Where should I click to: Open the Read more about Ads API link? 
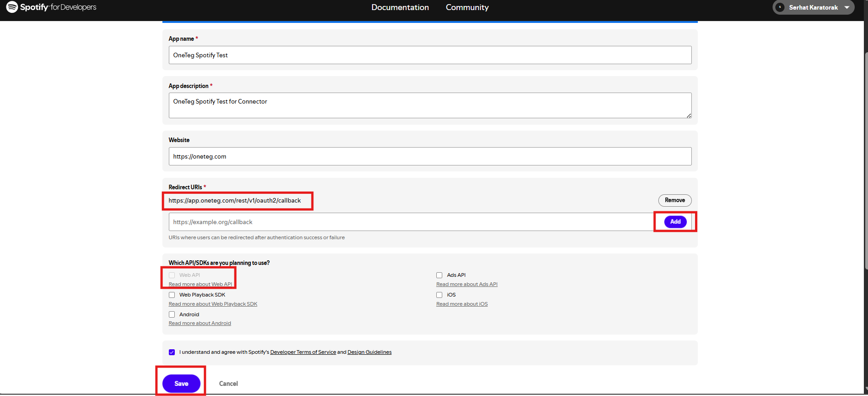coord(467,284)
